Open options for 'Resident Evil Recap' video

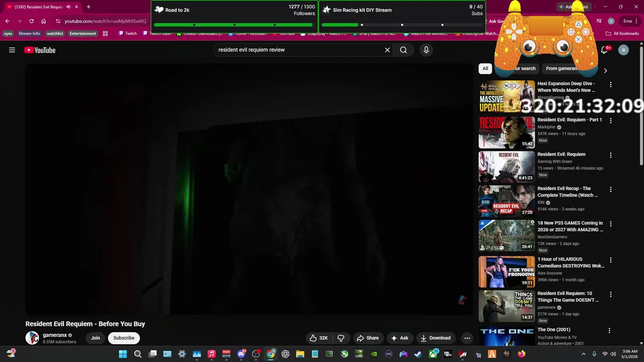coord(611,190)
